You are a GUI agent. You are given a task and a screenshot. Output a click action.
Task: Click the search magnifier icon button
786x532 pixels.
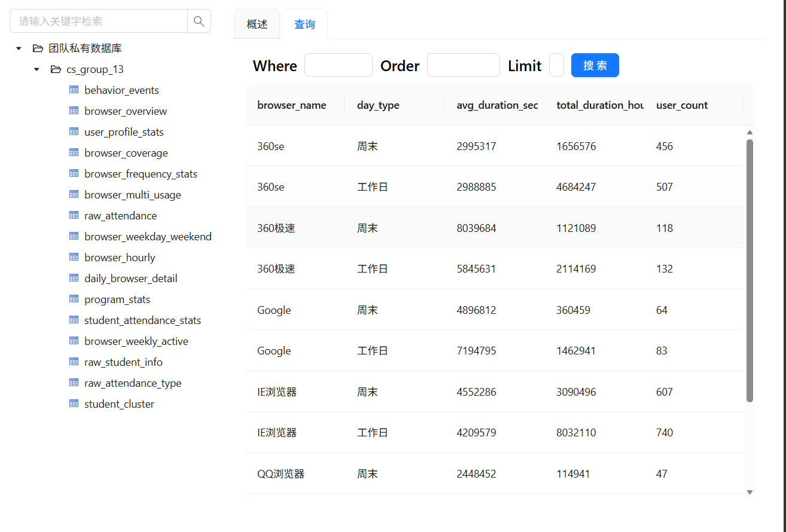[x=199, y=21]
